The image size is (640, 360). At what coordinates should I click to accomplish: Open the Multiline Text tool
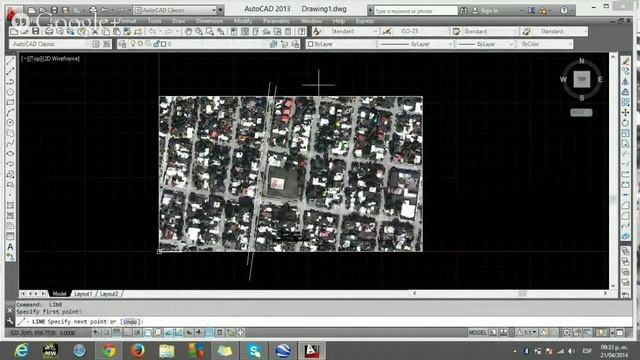(11, 247)
